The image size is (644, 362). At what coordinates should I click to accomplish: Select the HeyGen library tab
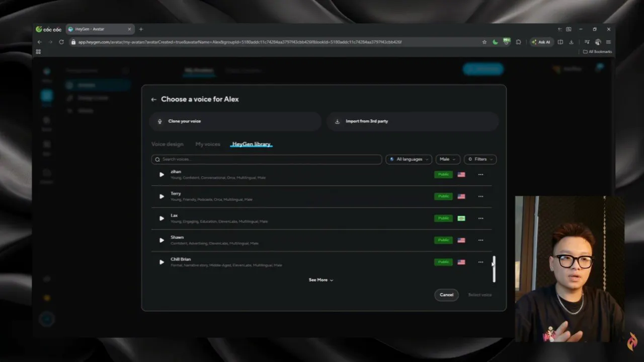click(x=252, y=144)
